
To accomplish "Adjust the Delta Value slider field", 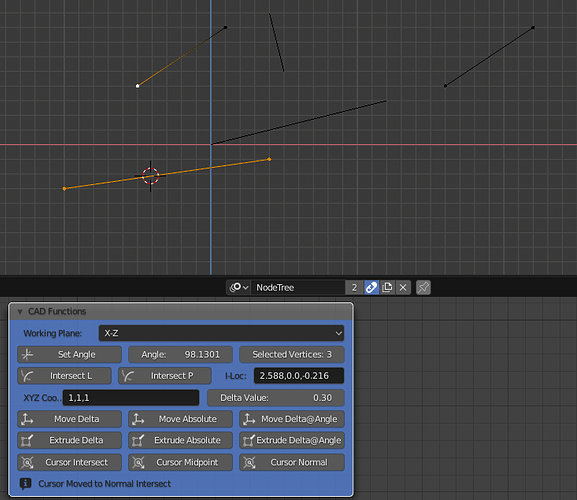I will pyautogui.click(x=276, y=398).
